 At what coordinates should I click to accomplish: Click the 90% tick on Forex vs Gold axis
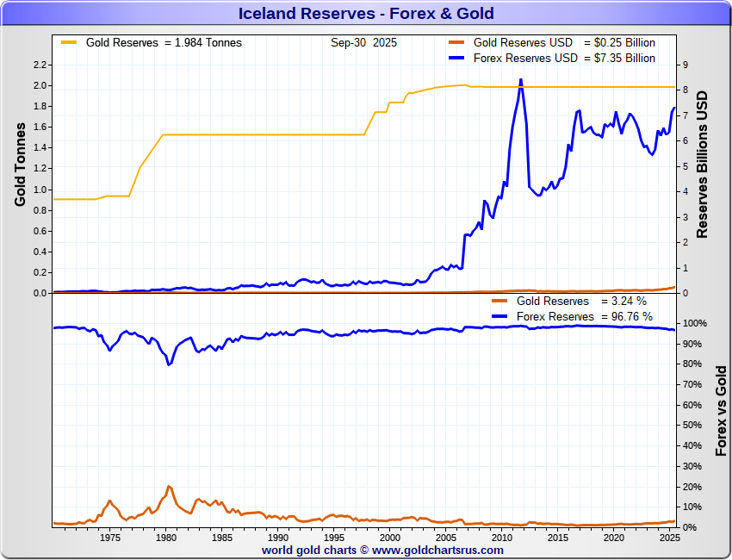[x=692, y=344]
